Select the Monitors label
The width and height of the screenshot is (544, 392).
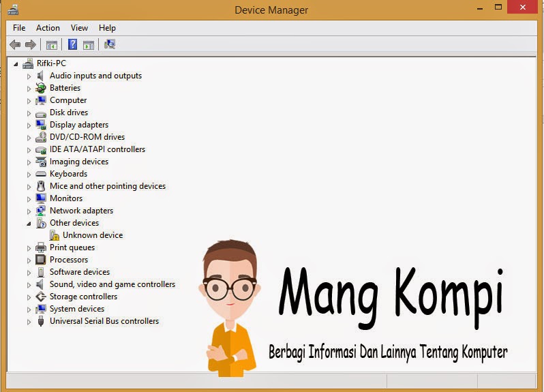click(66, 198)
